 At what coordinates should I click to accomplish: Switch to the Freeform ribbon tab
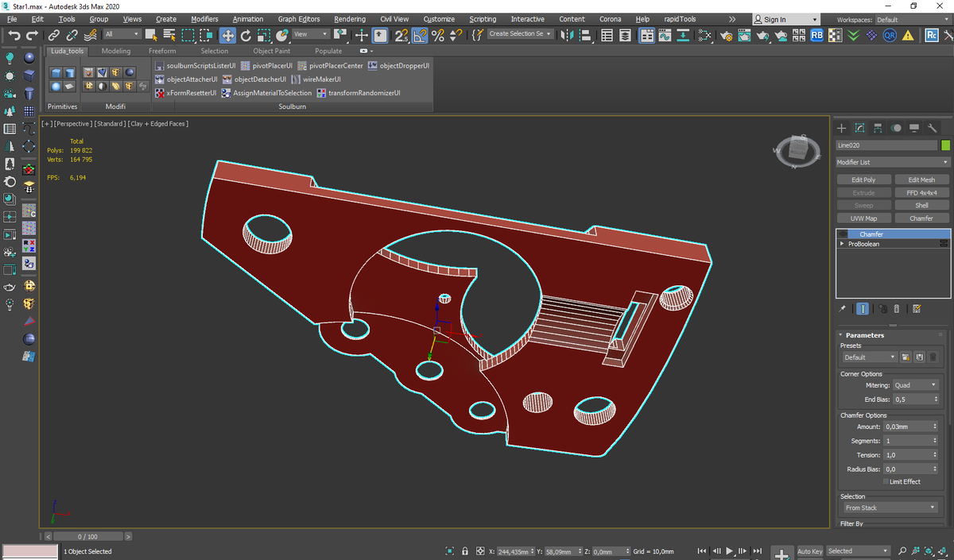point(162,51)
